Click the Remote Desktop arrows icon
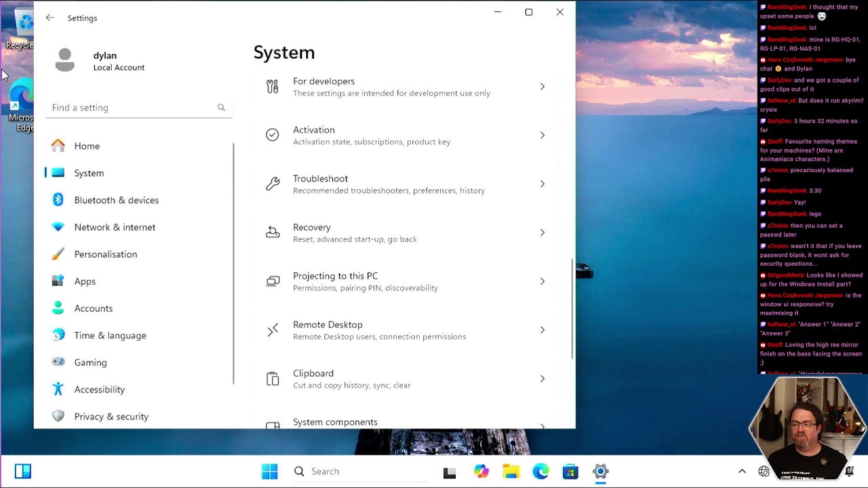The height and width of the screenshot is (488, 868). (273, 330)
